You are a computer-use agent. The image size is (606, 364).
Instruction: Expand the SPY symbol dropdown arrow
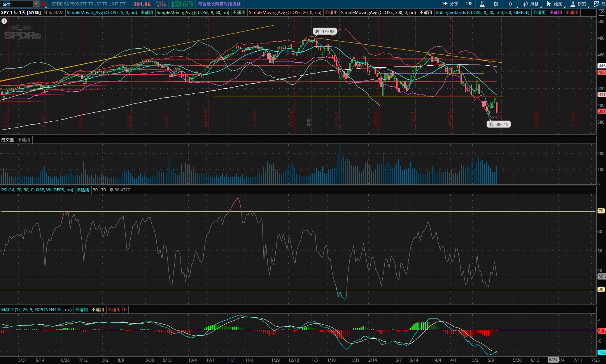(x=36, y=4)
